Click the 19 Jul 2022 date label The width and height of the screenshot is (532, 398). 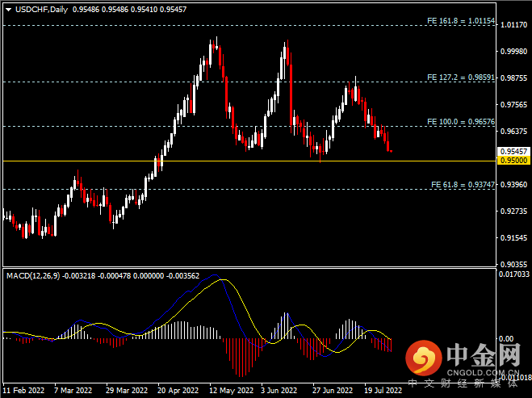click(383, 391)
